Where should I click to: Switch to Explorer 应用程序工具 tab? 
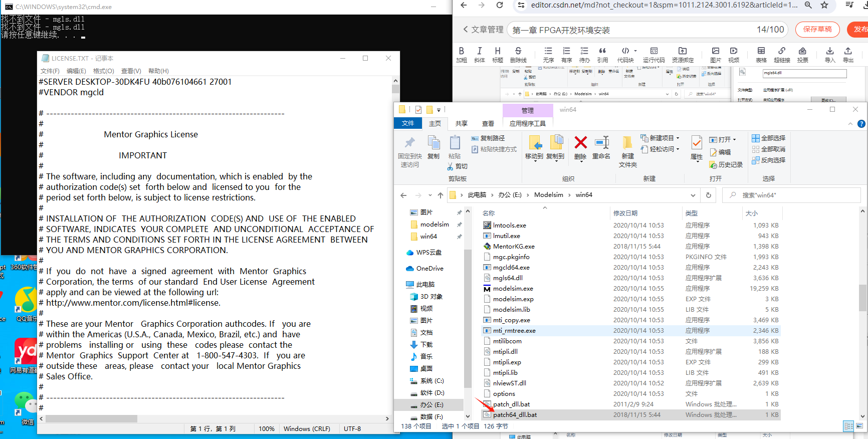(528, 123)
